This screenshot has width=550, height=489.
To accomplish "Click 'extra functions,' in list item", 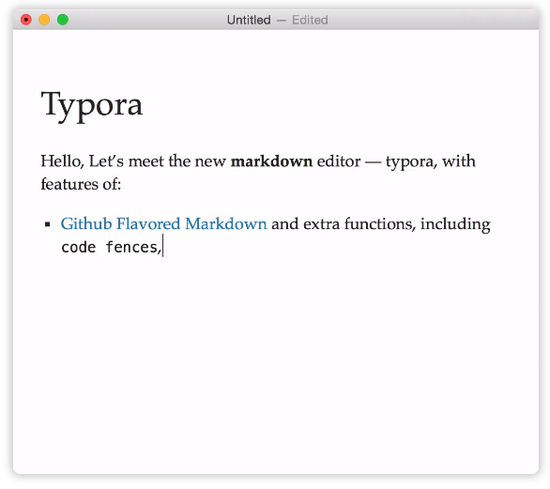I will [x=359, y=224].
